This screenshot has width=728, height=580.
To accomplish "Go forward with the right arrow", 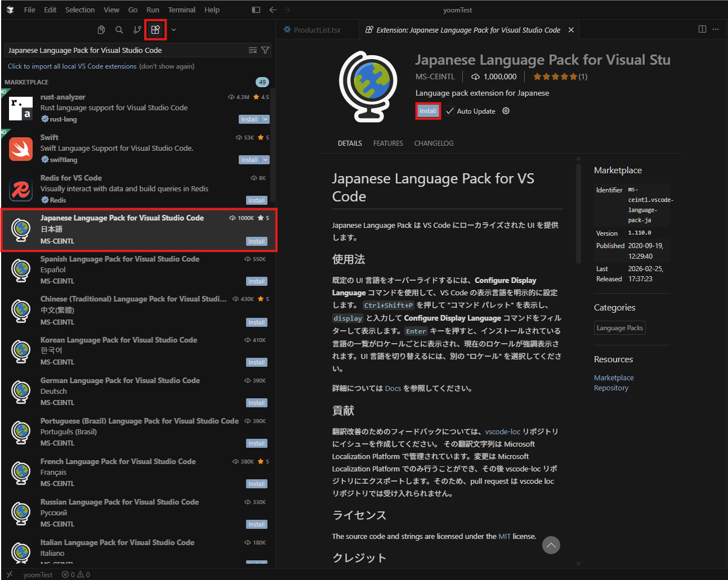I will pos(287,10).
